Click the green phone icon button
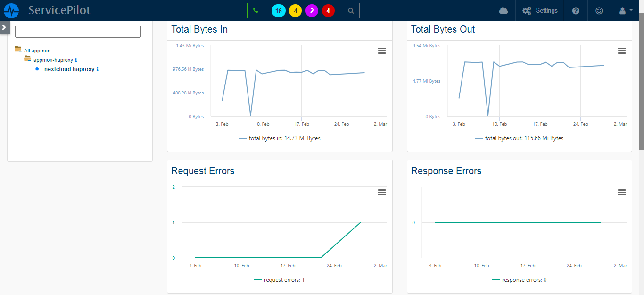The height and width of the screenshot is (295, 644). click(x=256, y=10)
